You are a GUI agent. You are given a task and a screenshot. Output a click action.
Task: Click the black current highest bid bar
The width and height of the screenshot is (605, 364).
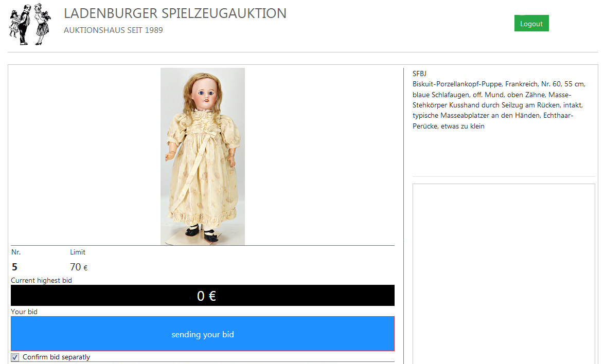point(203,295)
